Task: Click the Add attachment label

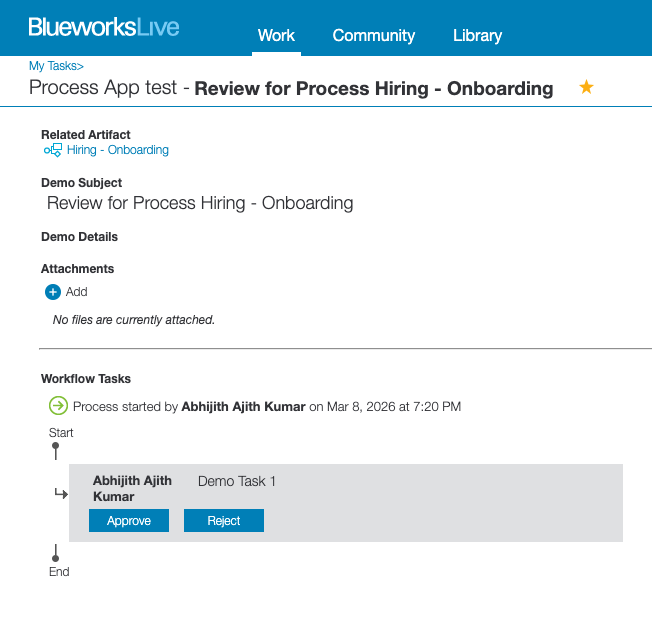Action: 77,292
